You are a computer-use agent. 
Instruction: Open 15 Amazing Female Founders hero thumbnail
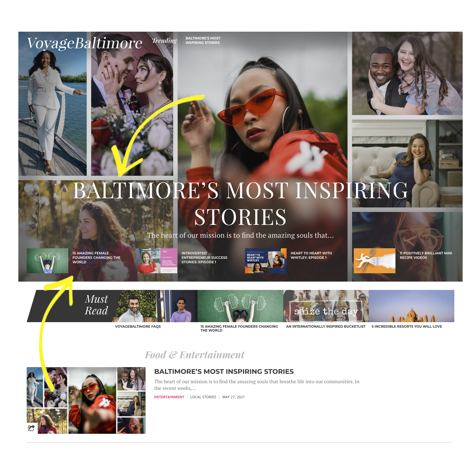coord(47,261)
